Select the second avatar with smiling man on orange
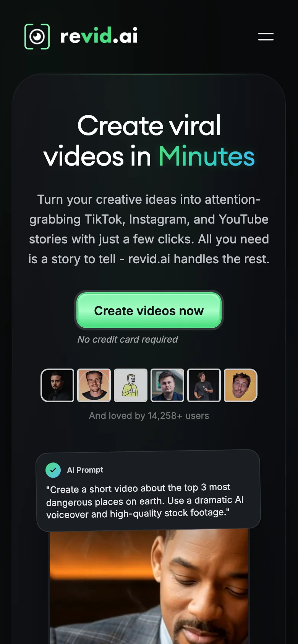 [x=94, y=385]
